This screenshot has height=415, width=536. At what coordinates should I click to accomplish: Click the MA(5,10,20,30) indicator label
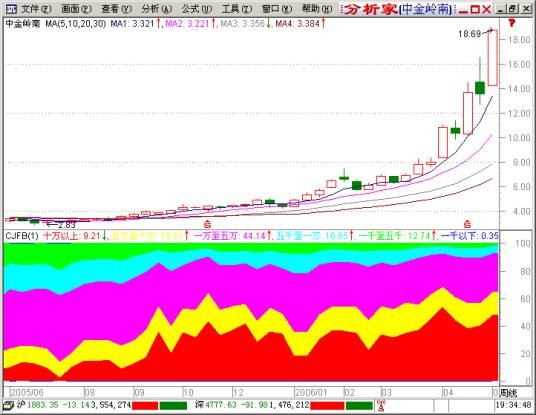tap(75, 24)
